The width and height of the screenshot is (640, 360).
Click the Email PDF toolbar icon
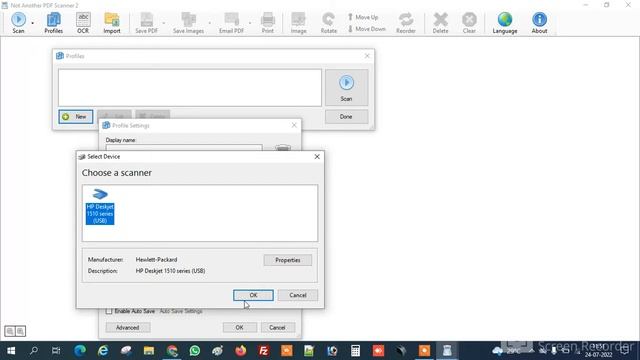[231, 22]
